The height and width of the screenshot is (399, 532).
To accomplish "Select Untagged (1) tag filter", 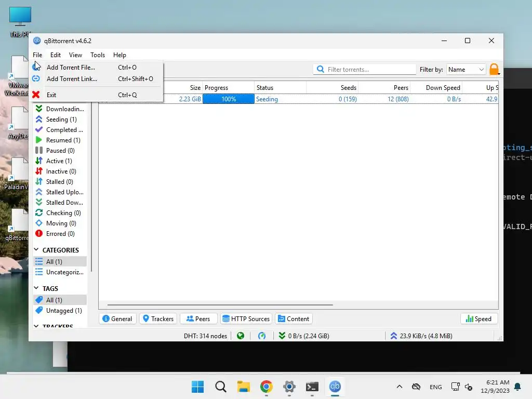I will tap(60, 311).
